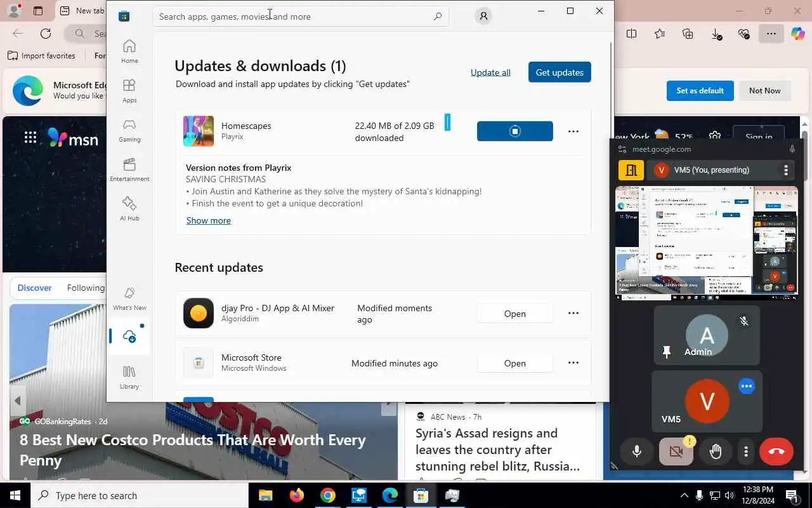Open MSN weather settings gear
This screenshot has height=508, width=812.
pos(715,137)
